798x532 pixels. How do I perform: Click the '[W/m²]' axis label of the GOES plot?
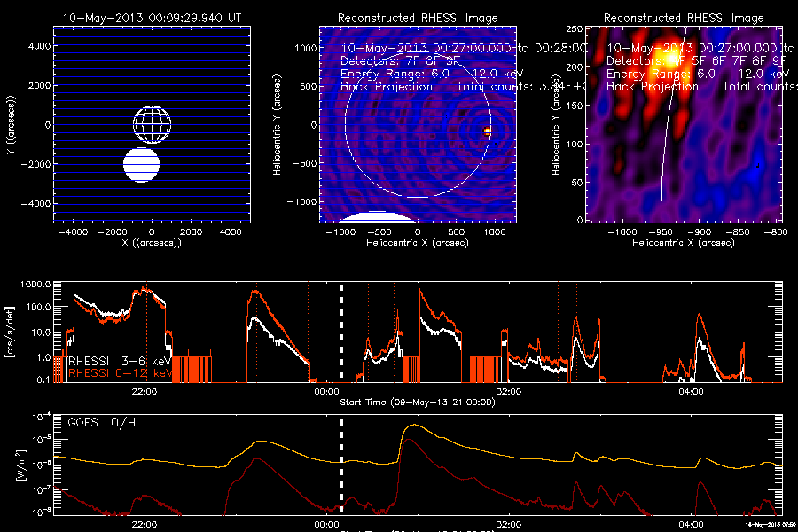20,465
